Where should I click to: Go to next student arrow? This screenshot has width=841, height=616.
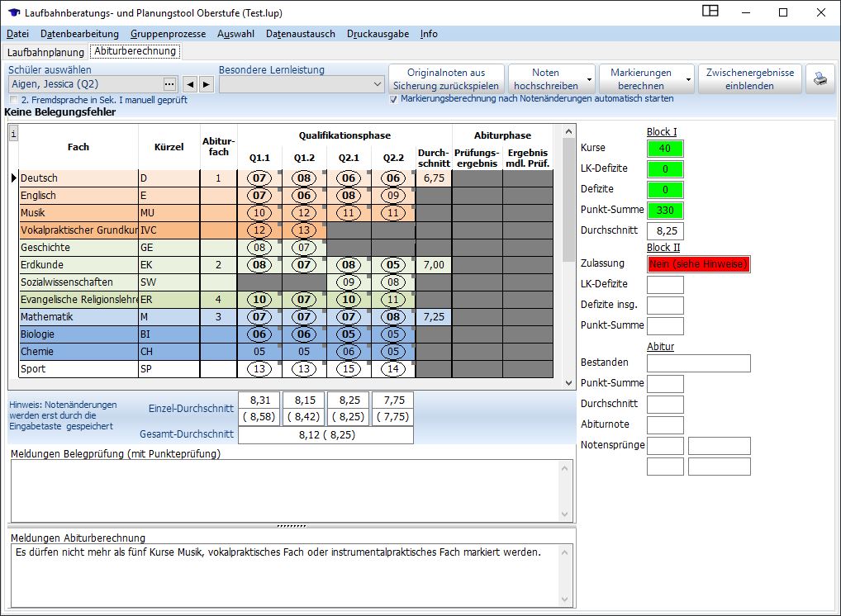tap(207, 84)
